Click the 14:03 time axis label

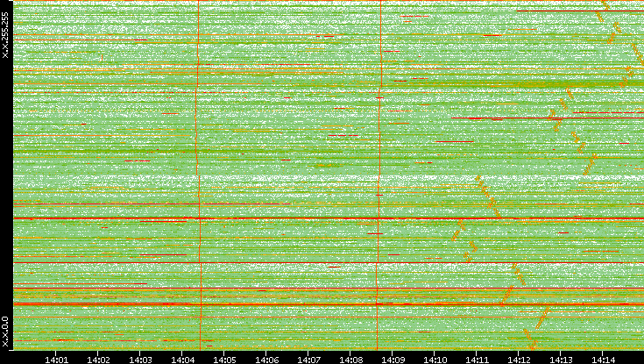coord(140,360)
